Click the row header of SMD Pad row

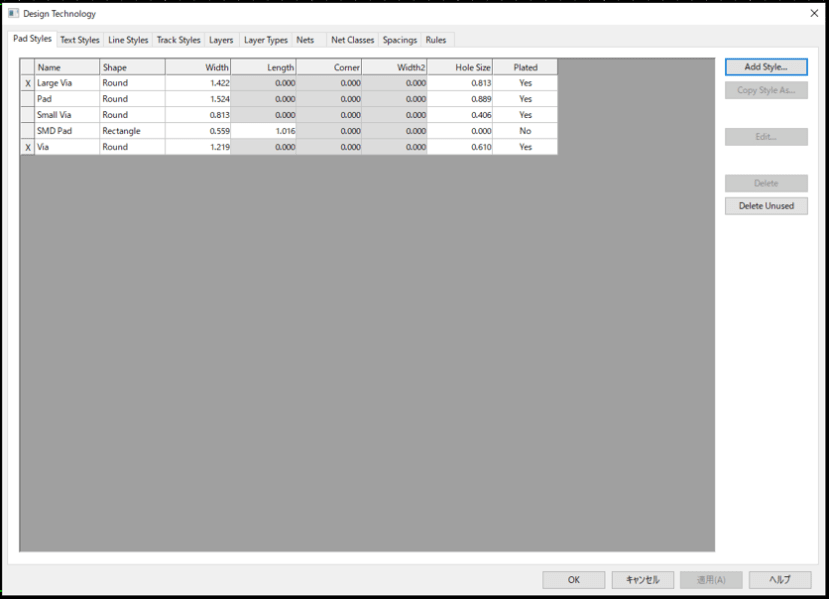[27, 131]
